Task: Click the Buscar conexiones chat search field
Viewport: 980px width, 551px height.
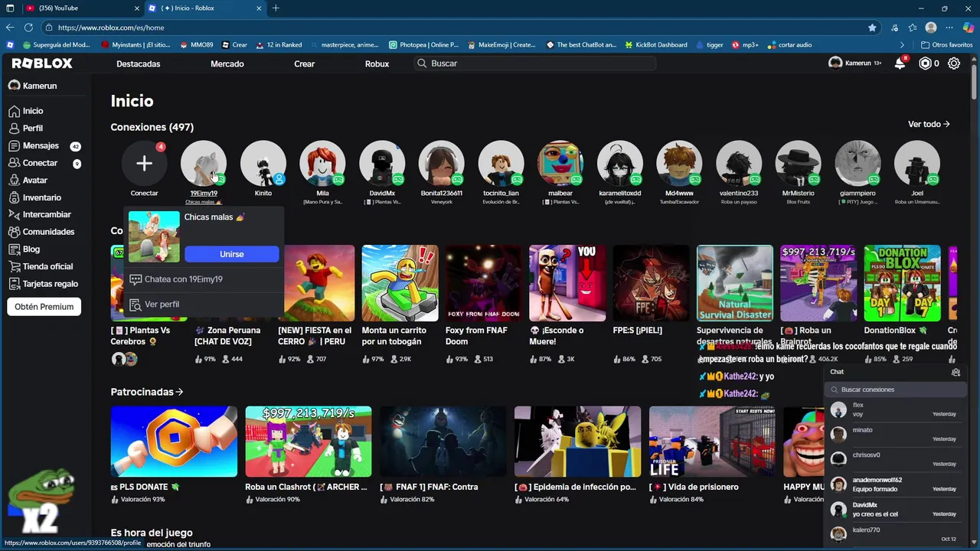Action: click(893, 390)
